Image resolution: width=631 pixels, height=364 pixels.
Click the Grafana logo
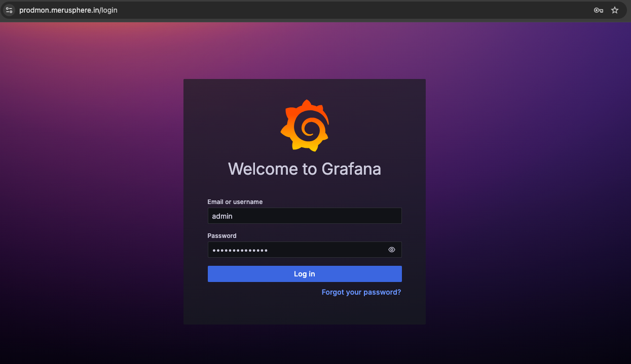click(x=305, y=126)
